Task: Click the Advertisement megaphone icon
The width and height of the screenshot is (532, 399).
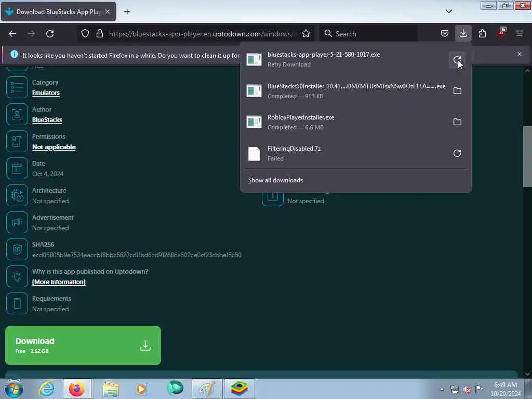Action: click(17, 222)
